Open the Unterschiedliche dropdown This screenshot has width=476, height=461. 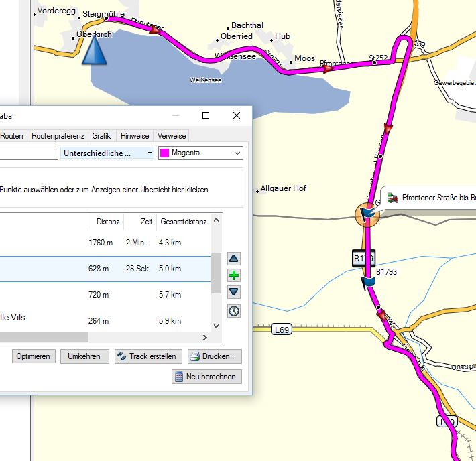click(x=107, y=153)
